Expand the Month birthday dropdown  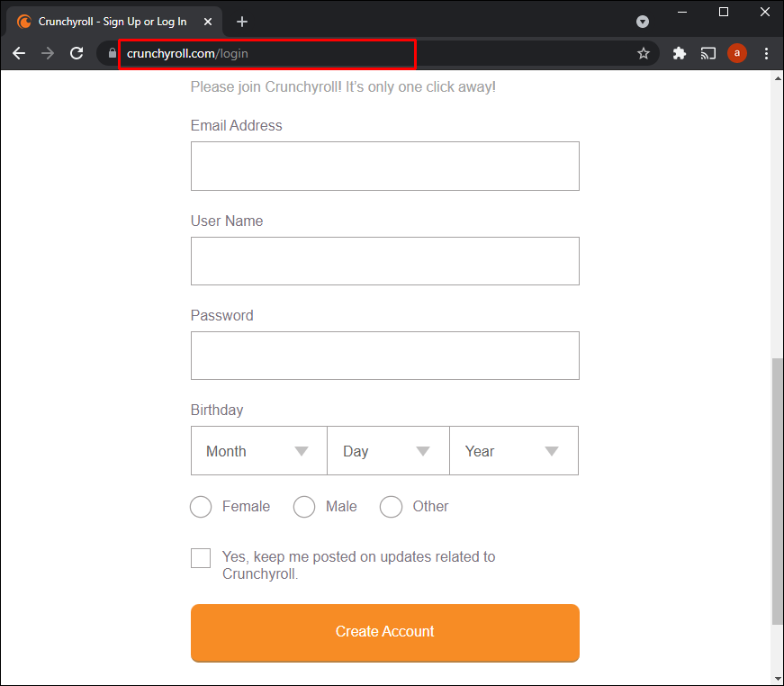(x=258, y=451)
